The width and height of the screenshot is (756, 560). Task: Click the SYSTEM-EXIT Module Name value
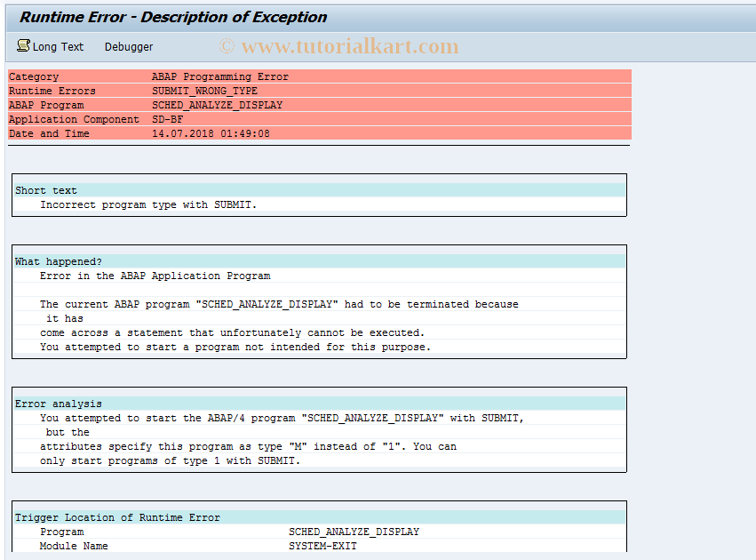[322, 545]
